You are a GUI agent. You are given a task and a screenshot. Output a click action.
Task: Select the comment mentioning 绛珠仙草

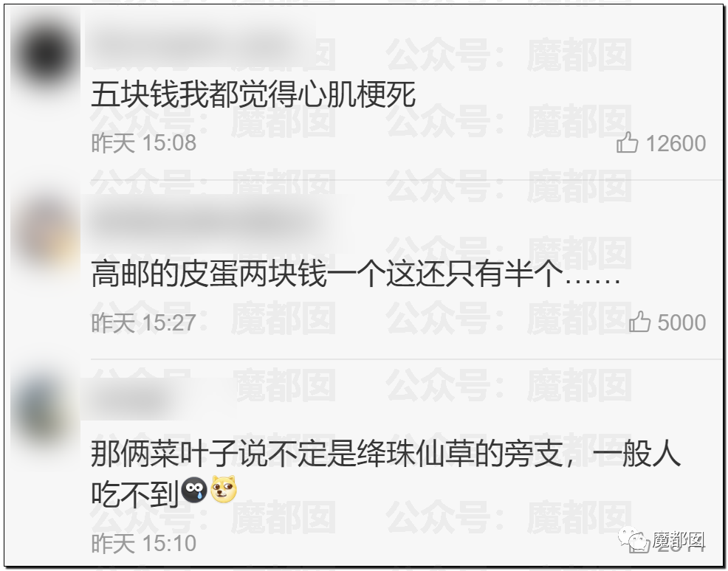386,472
